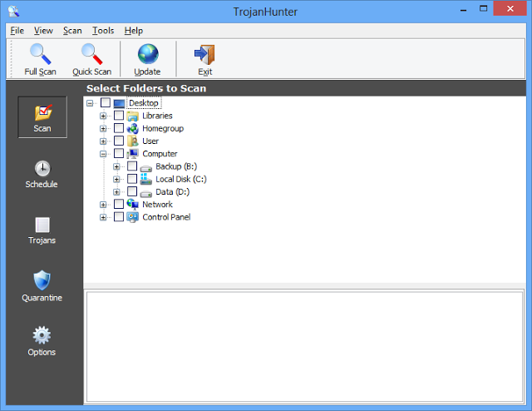Open the Scan sidebar panel
This screenshot has width=532, height=411.
coord(42,117)
